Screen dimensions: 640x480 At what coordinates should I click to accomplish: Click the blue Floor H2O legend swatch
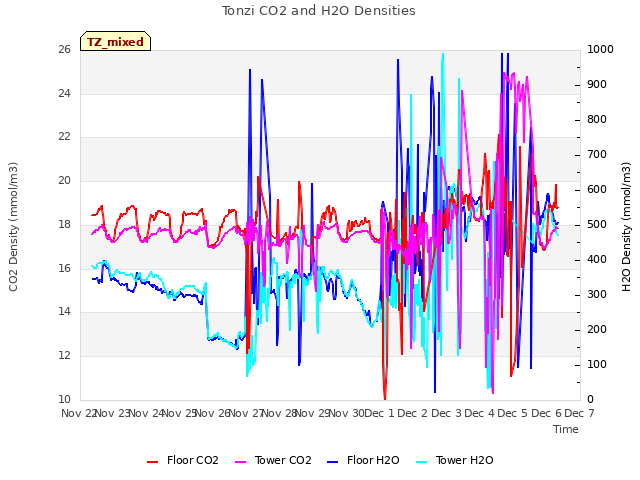[x=333, y=462]
